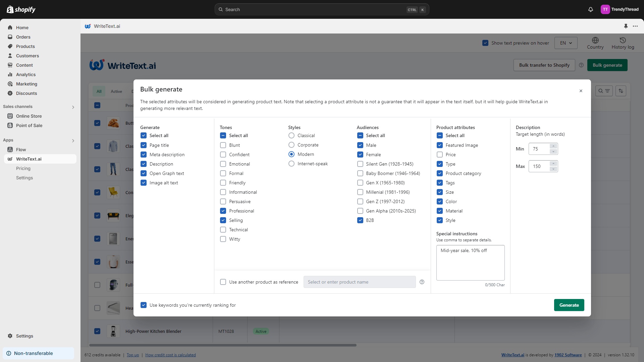Screen dimensions: 644x362
Task: Expand the EN country language dropdown
Action: [566, 43]
